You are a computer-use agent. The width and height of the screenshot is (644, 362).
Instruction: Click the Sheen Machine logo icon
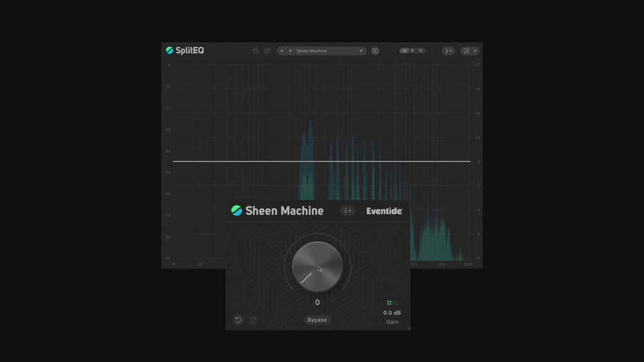236,211
